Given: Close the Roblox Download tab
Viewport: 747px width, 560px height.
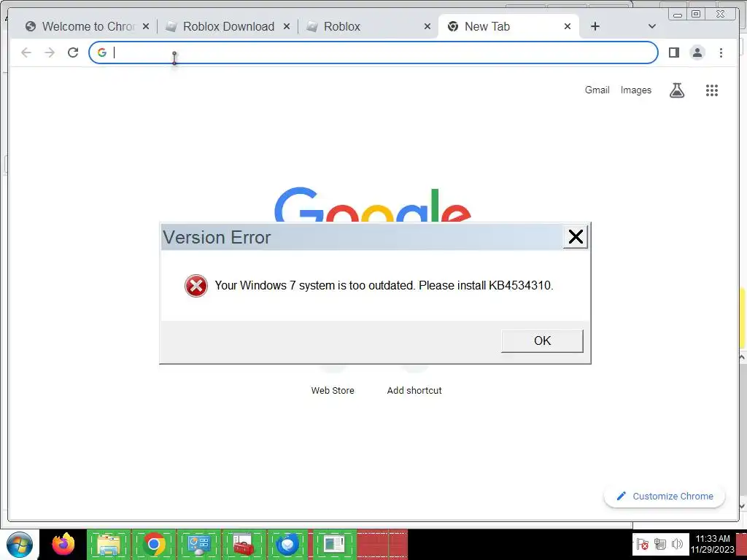Looking at the screenshot, I should click(x=287, y=27).
